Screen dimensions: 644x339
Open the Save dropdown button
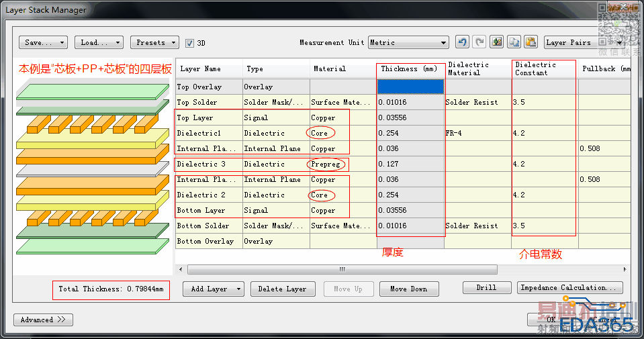click(43, 42)
